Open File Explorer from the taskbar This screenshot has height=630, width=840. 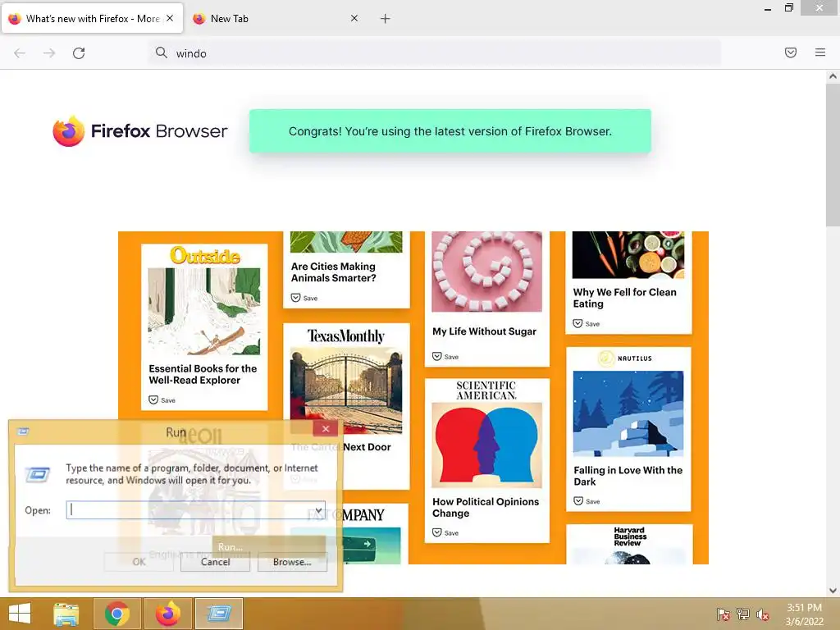point(66,614)
